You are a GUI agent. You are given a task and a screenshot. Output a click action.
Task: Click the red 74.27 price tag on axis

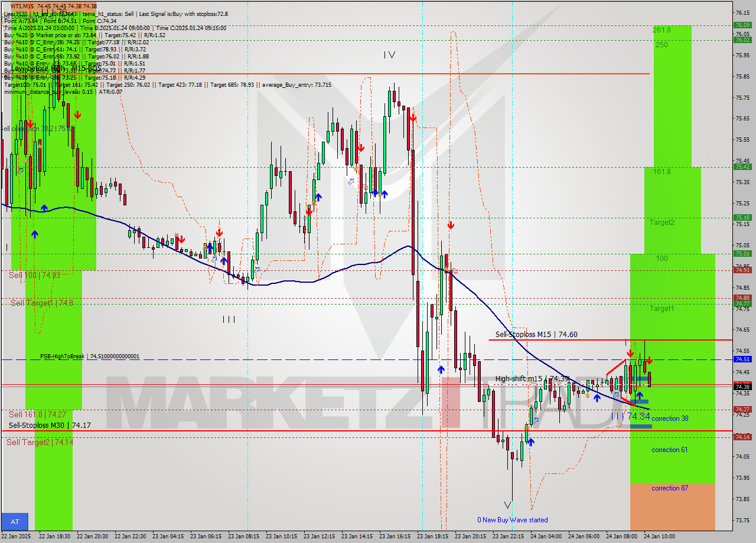(742, 409)
